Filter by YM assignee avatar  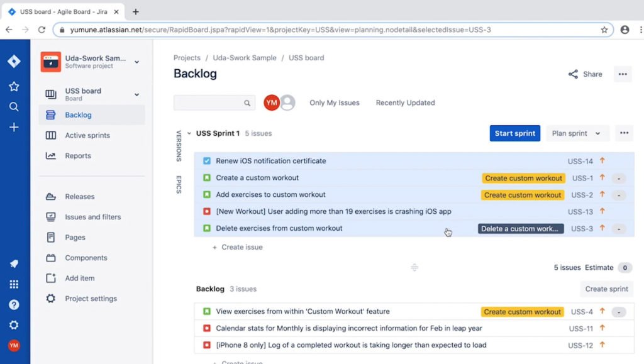click(272, 102)
